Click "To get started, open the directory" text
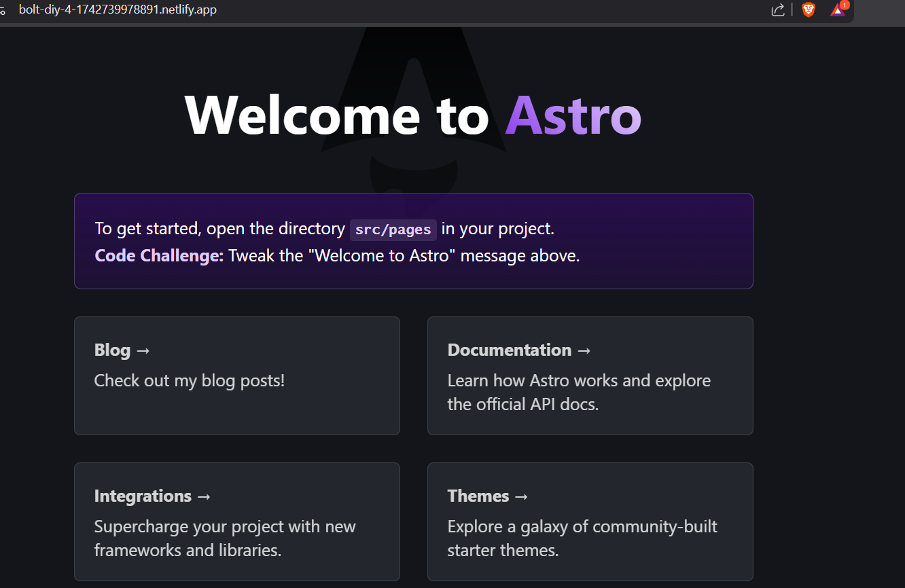The height and width of the screenshot is (588, 905). click(219, 229)
